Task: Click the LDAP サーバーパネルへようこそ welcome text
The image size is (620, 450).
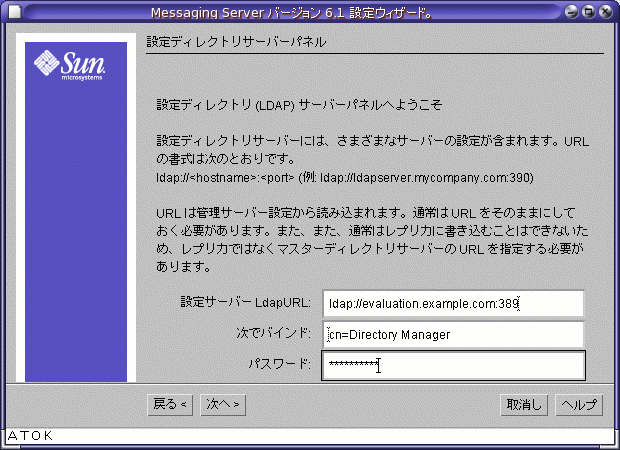Action: tap(299, 105)
